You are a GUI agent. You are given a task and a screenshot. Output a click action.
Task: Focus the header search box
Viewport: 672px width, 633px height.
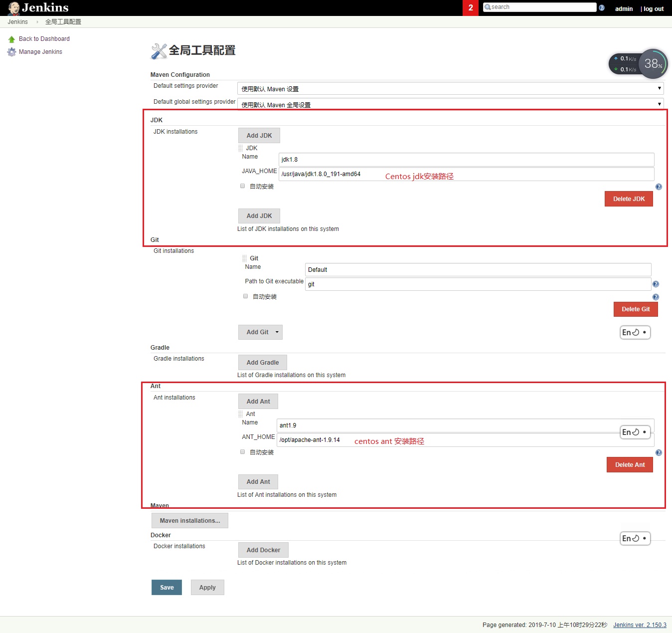pyautogui.click(x=540, y=7)
